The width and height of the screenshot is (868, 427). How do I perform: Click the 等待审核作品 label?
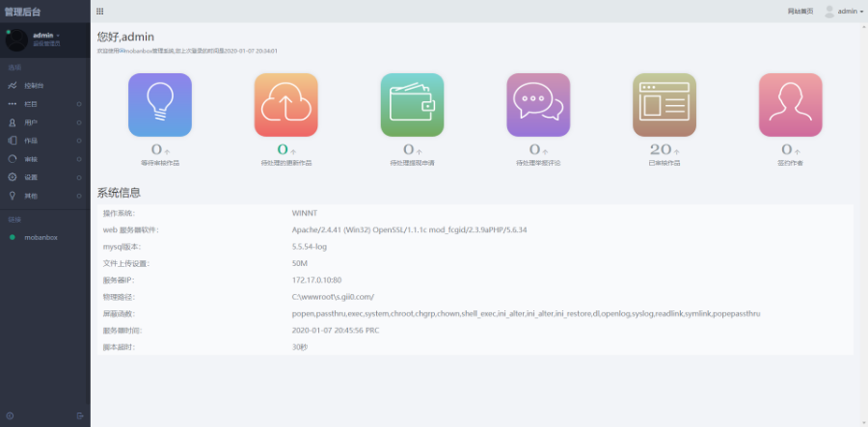(160, 163)
